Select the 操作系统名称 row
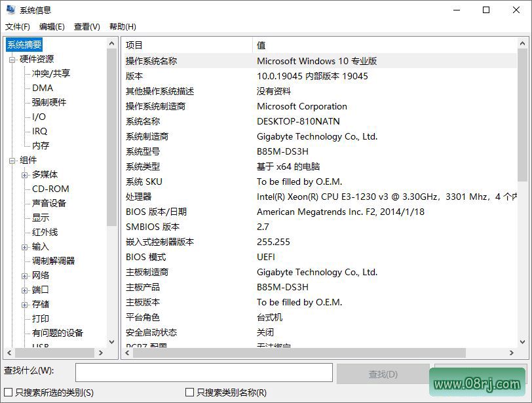532x403 pixels. click(x=320, y=61)
